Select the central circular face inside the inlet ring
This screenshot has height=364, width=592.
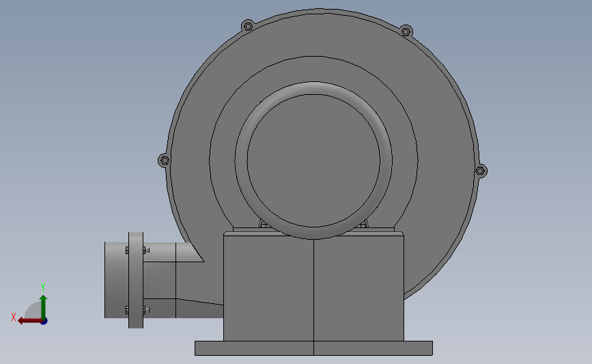(313, 160)
